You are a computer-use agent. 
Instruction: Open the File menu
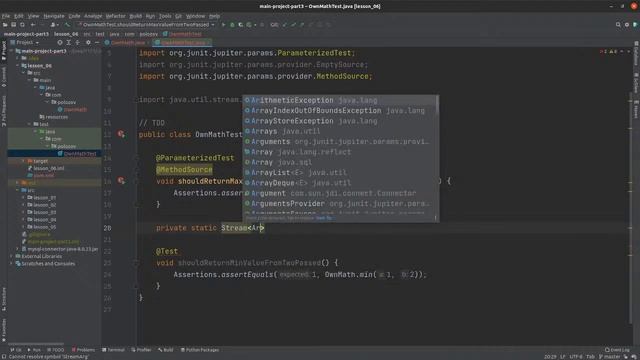coord(6,16)
